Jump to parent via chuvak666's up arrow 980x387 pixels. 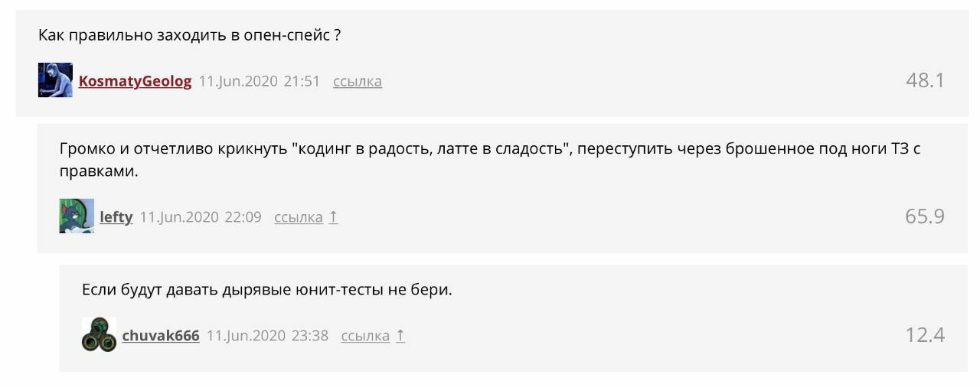coord(400,336)
